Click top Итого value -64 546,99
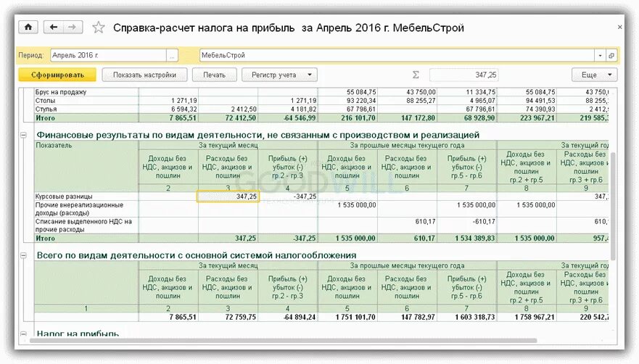The height and width of the screenshot is (364, 639). click(299, 117)
